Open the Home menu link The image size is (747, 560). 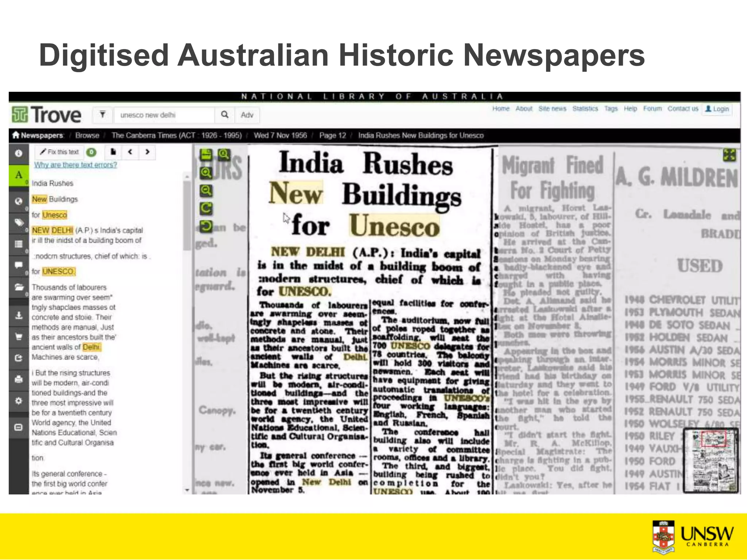pos(501,109)
